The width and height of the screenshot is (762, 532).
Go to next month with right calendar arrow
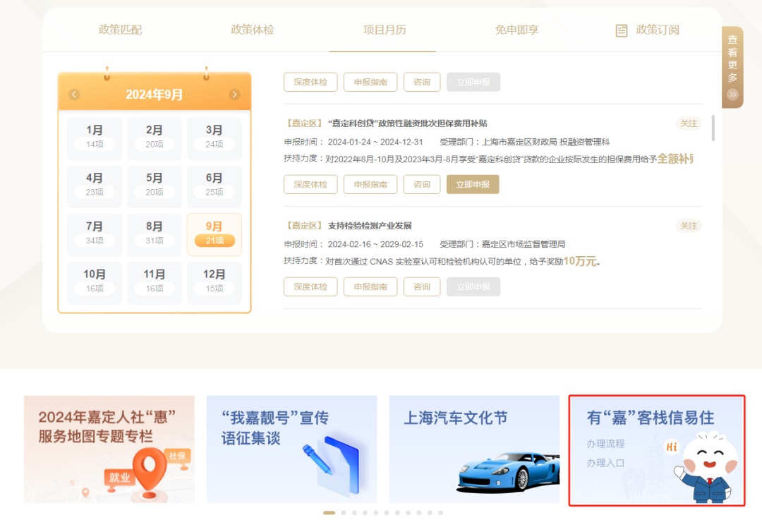click(x=234, y=95)
